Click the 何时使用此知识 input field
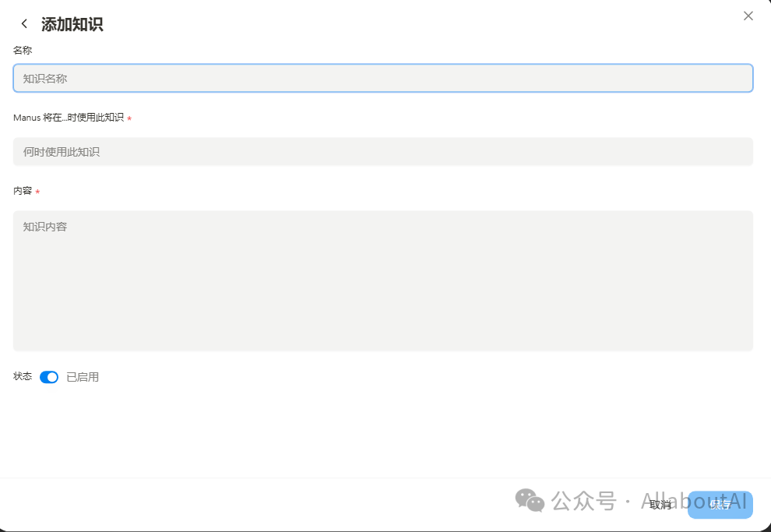771x532 pixels. (x=382, y=152)
